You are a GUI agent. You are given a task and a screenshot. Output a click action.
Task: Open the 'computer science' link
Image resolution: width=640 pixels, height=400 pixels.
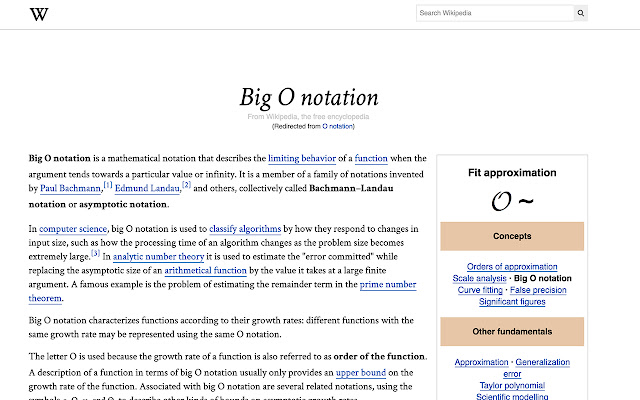coord(73,229)
